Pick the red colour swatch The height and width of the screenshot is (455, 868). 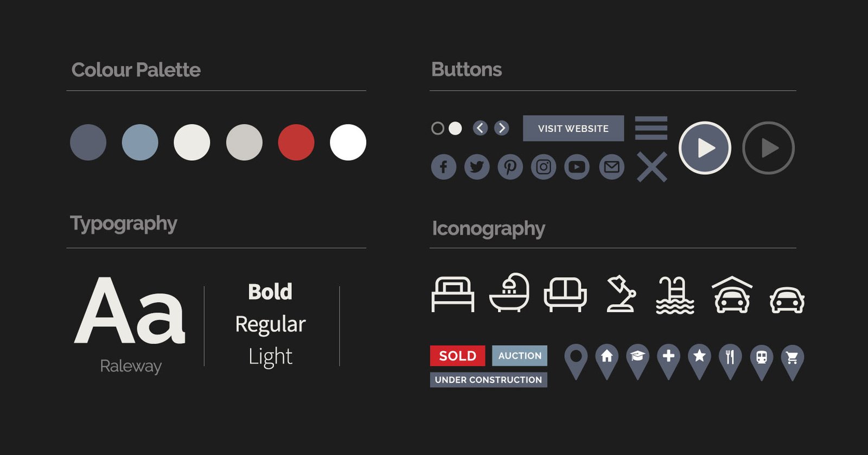[x=296, y=142]
